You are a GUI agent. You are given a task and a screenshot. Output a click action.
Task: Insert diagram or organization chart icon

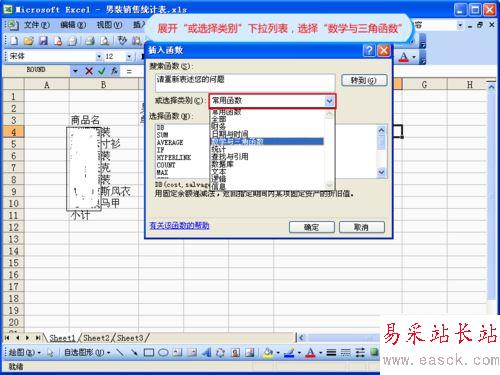[220, 352]
